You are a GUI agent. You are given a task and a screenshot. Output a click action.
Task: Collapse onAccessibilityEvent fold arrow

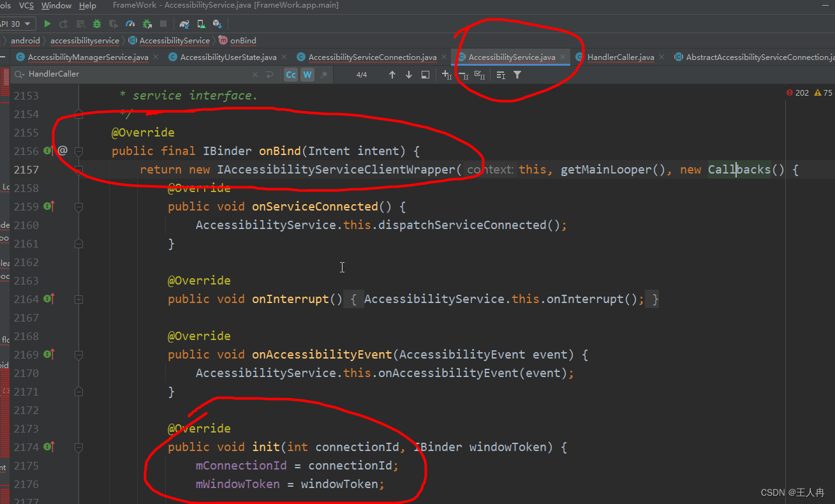[x=78, y=355]
